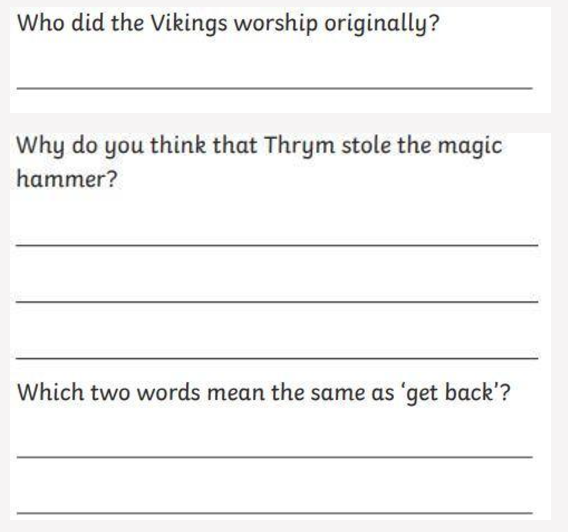Click the answer line under the Vikings worship question

(275, 88)
